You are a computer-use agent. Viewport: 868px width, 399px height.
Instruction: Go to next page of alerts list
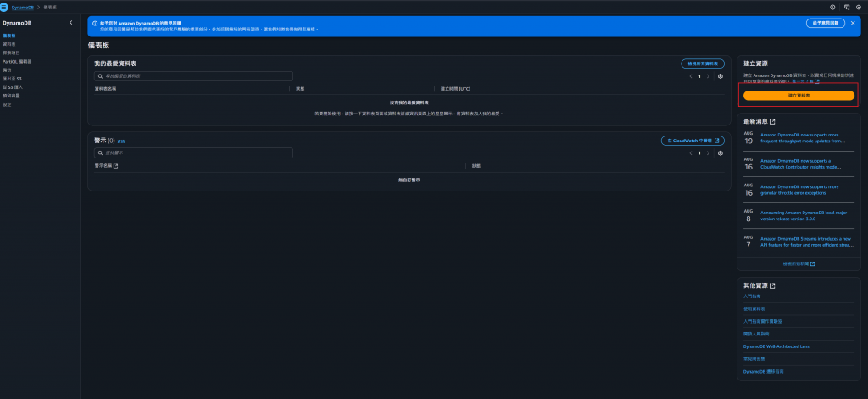708,153
